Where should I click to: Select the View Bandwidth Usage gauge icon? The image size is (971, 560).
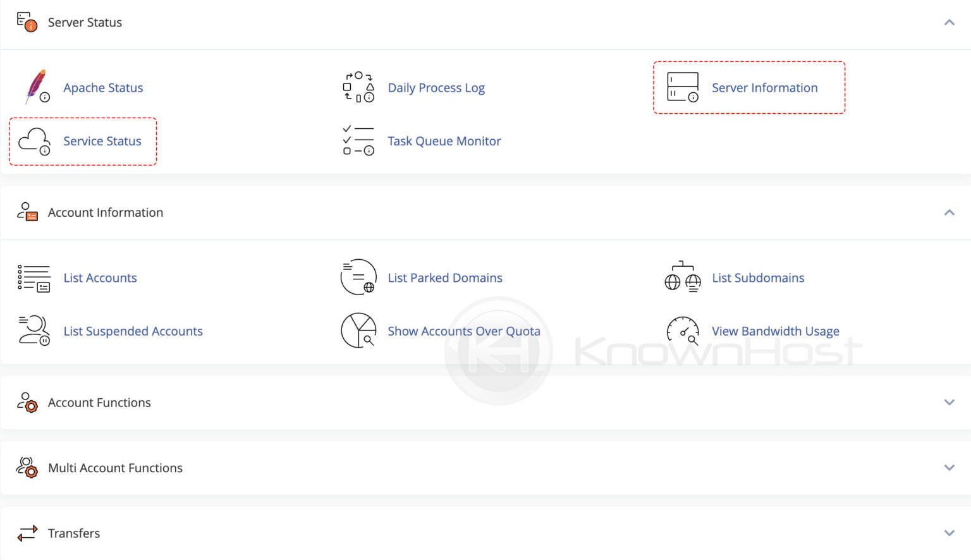pyautogui.click(x=683, y=331)
